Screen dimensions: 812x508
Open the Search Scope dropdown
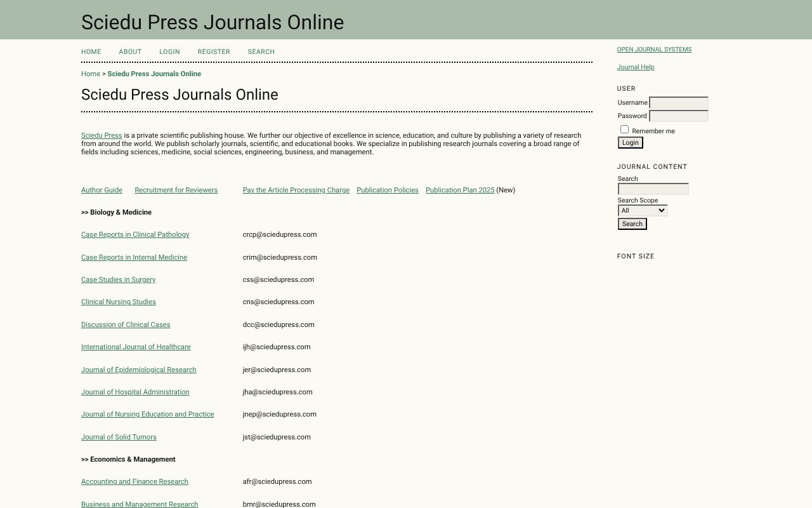[x=642, y=210]
